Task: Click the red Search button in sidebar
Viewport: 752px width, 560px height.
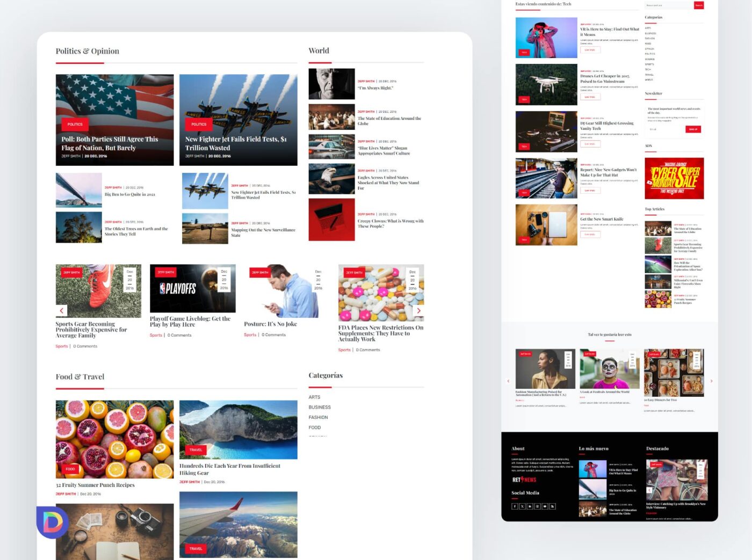Action: [699, 5]
